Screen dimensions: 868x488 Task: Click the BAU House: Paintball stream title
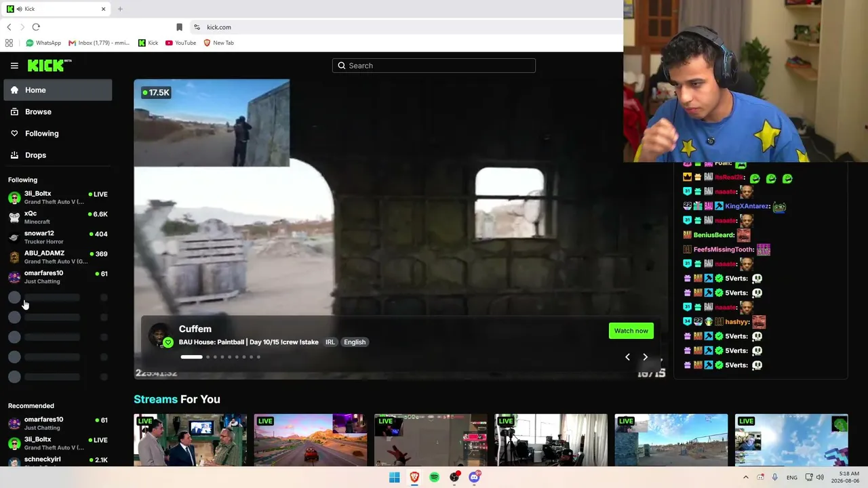249,342
